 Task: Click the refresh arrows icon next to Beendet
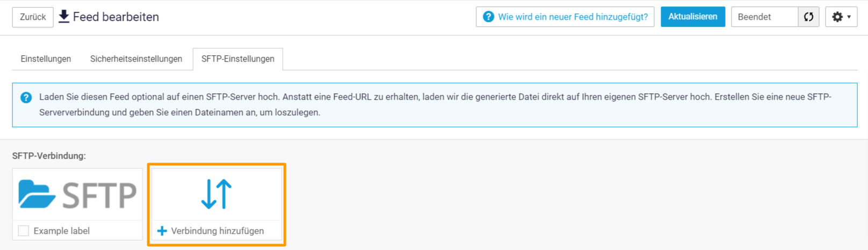tap(808, 17)
